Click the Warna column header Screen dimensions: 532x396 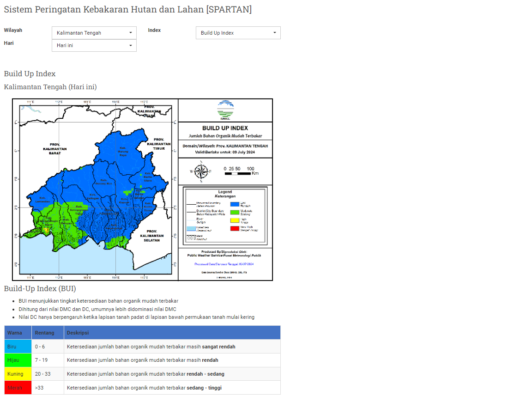18,333
